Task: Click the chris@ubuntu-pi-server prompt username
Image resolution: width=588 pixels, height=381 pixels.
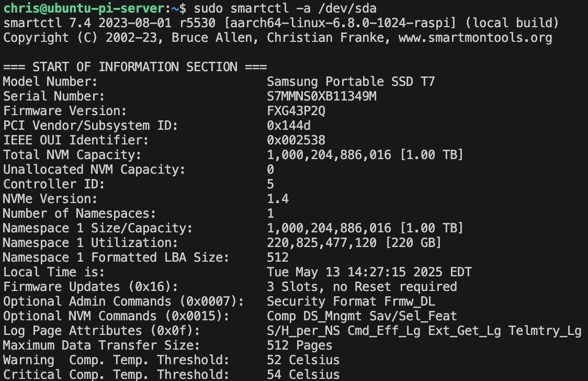Action: pyautogui.click(x=84, y=8)
